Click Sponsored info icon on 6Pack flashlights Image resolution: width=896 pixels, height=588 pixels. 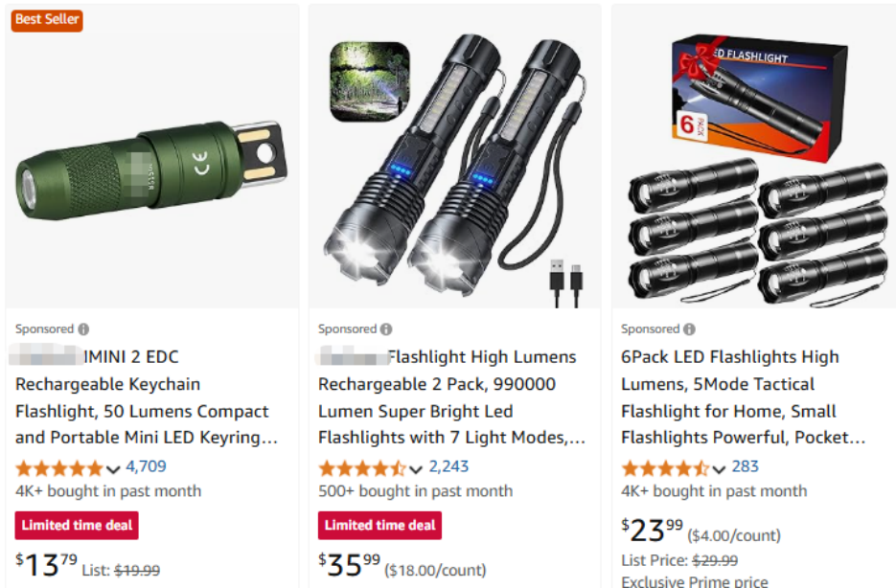pyautogui.click(x=689, y=329)
